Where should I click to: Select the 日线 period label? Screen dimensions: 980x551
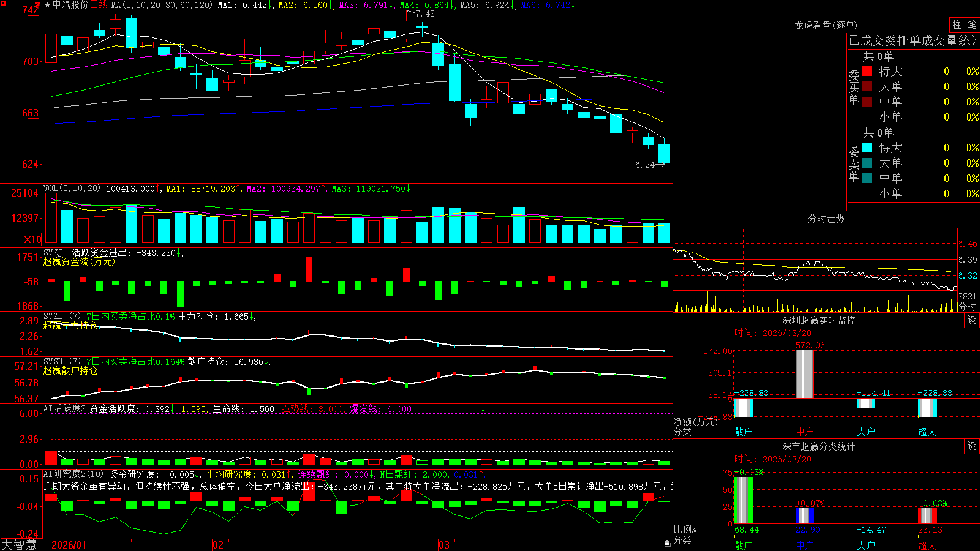[x=99, y=5]
